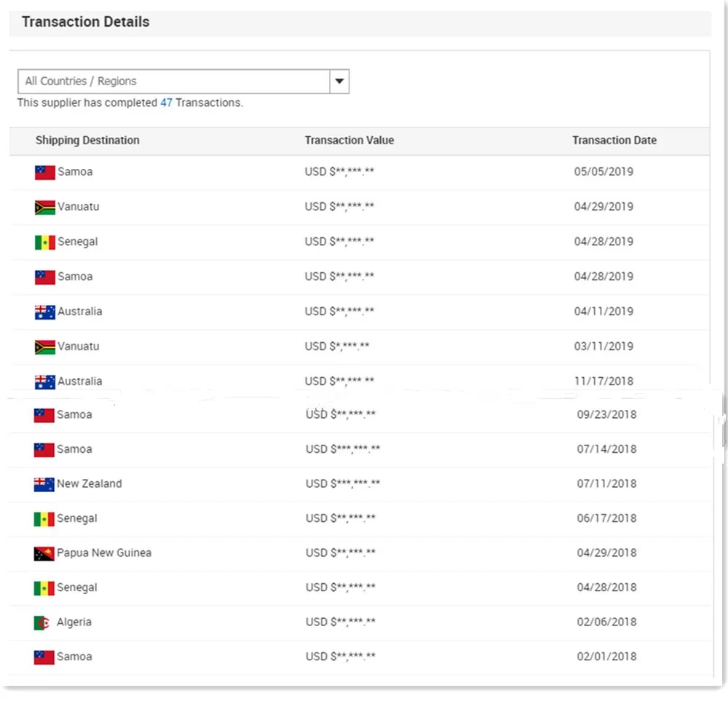
Task: Select the Papua New Guinea destination text
Action: coord(104,553)
